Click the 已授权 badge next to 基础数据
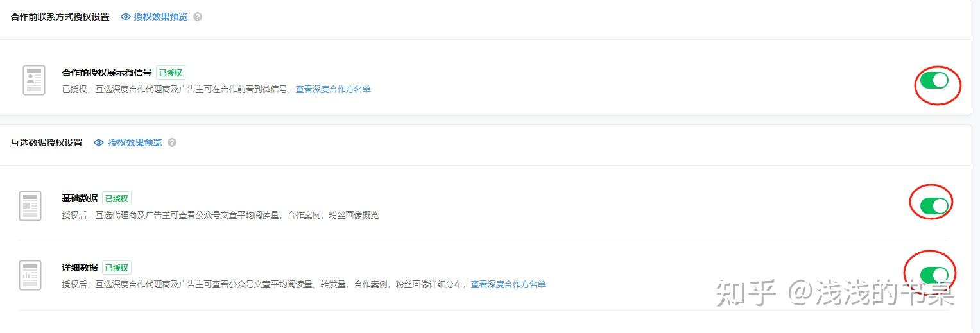Image resolution: width=980 pixels, height=333 pixels. pos(117,199)
